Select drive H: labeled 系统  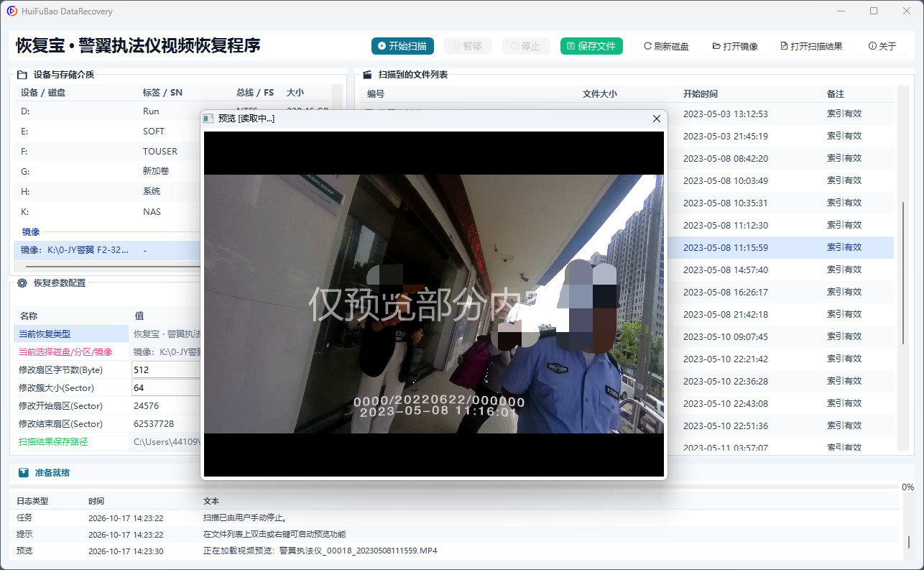point(106,192)
